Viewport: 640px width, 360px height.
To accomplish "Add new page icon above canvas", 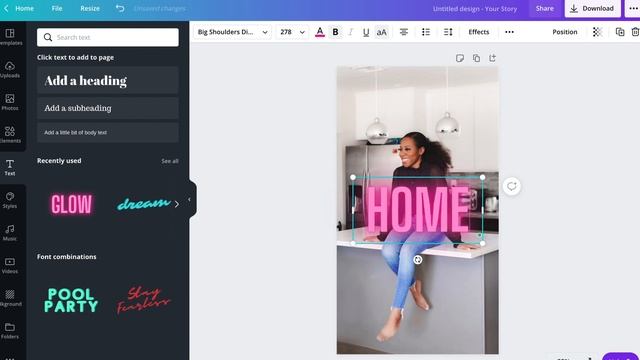I will [x=492, y=58].
